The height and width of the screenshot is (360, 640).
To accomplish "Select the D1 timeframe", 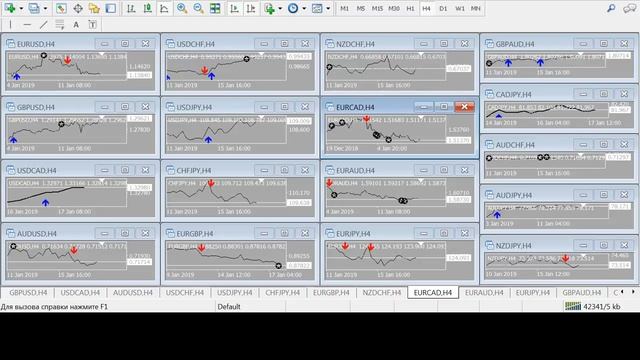I will [443, 8].
